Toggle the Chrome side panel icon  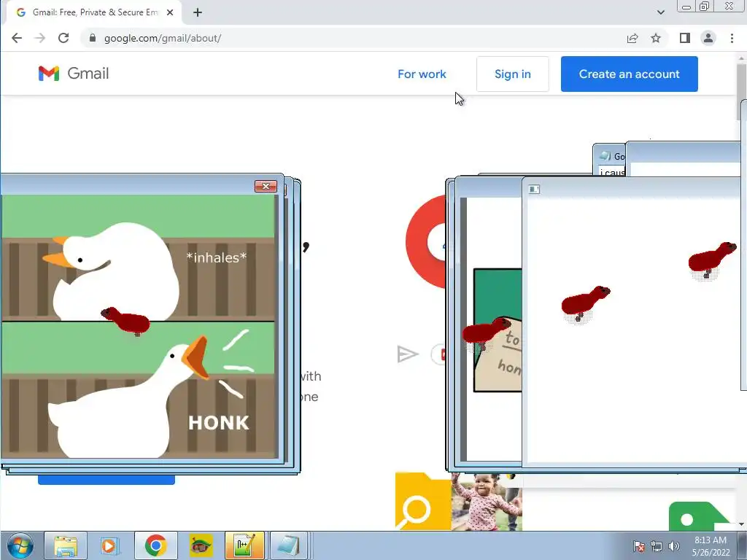click(684, 38)
